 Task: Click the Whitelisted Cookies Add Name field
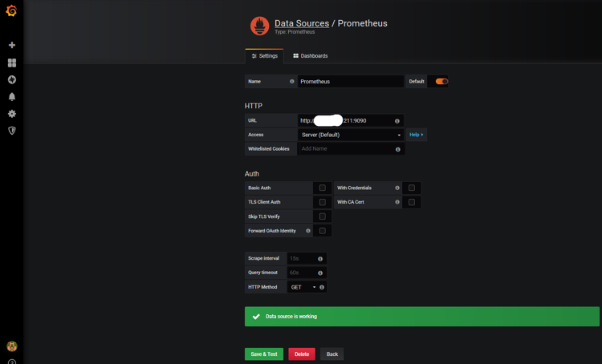pyautogui.click(x=351, y=149)
